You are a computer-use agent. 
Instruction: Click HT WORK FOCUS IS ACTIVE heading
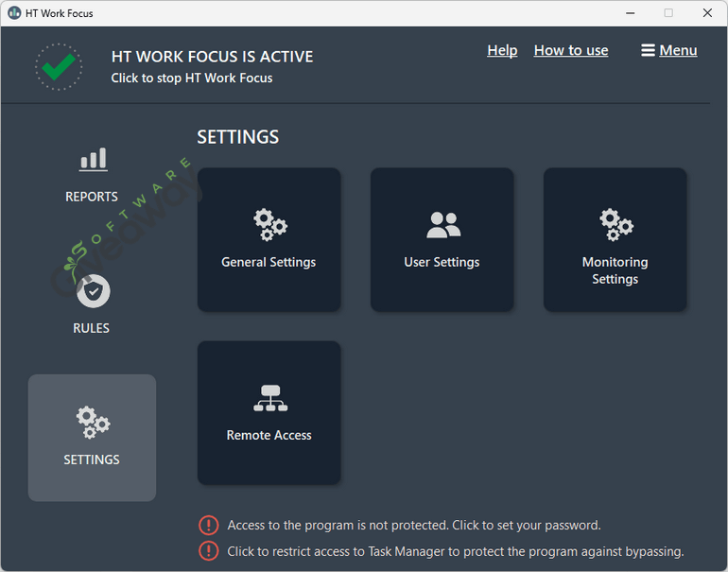click(x=212, y=57)
